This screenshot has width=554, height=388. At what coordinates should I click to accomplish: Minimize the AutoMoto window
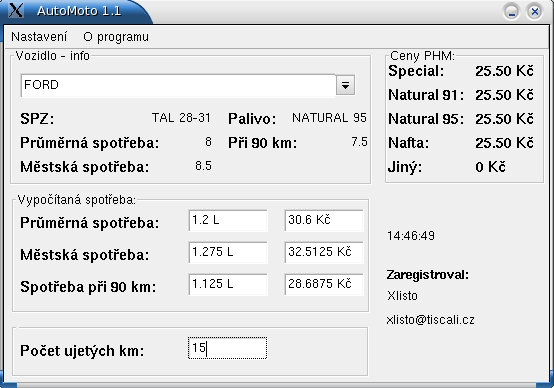click(511, 12)
